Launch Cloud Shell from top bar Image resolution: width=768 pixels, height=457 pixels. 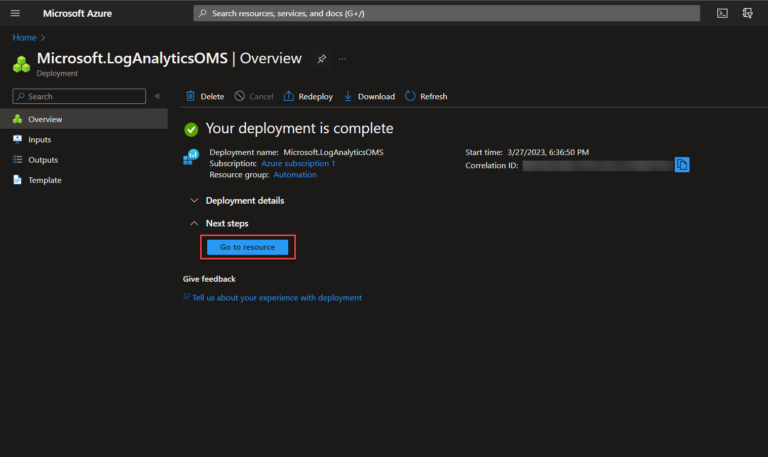722,13
